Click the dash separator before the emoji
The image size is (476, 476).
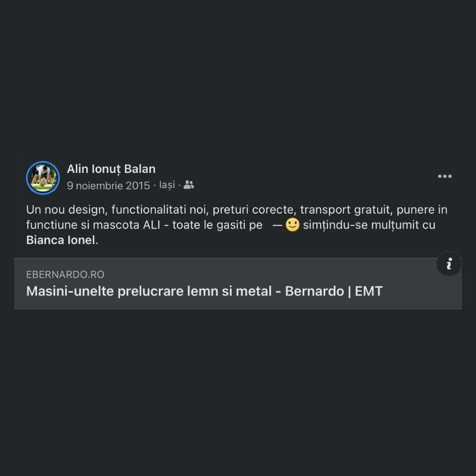point(277,225)
